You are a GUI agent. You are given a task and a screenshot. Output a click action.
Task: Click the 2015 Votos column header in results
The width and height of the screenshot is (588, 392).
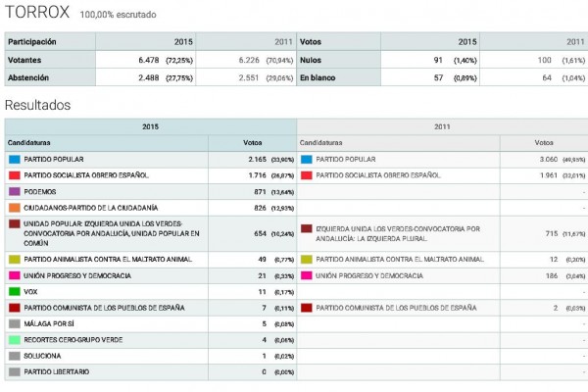(x=253, y=143)
